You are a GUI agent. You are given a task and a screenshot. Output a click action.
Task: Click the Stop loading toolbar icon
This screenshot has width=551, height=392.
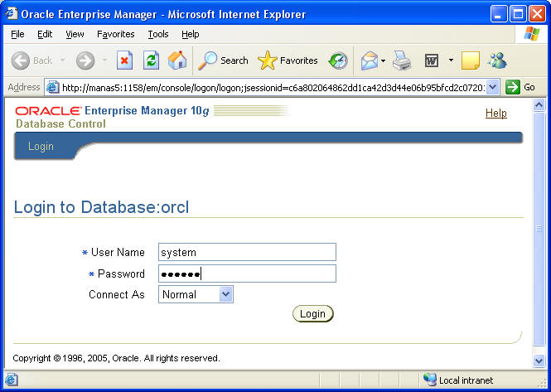[x=124, y=60]
